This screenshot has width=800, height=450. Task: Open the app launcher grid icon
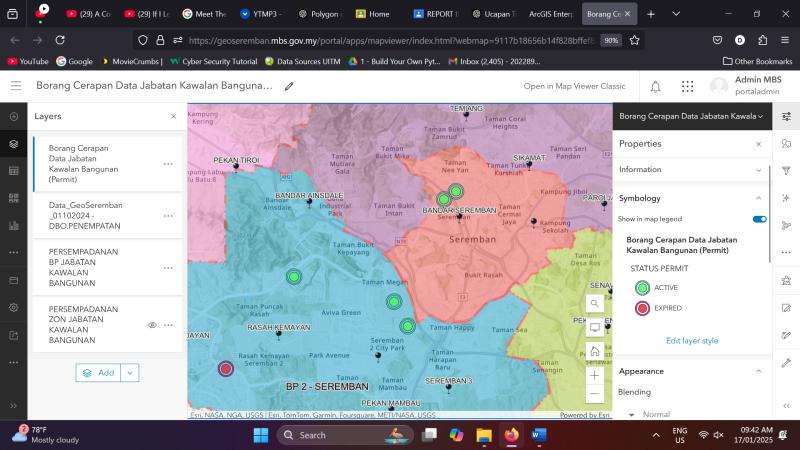click(x=687, y=86)
